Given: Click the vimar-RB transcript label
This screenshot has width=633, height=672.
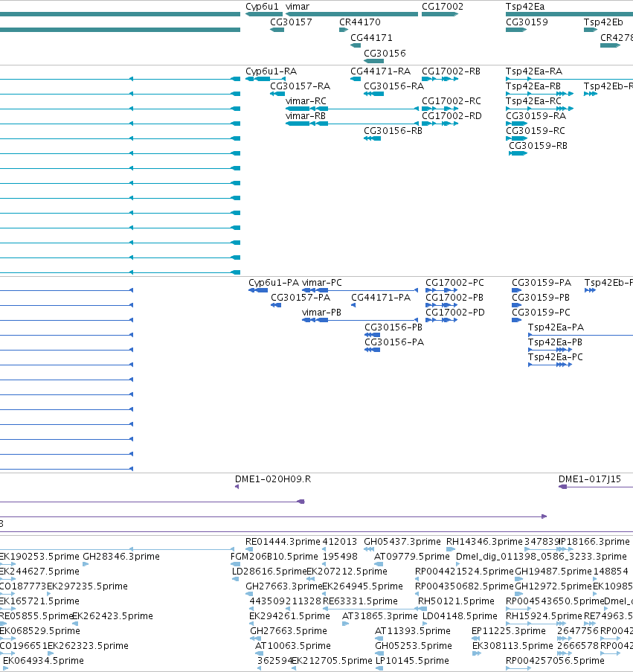Looking at the screenshot, I should pos(306,116).
